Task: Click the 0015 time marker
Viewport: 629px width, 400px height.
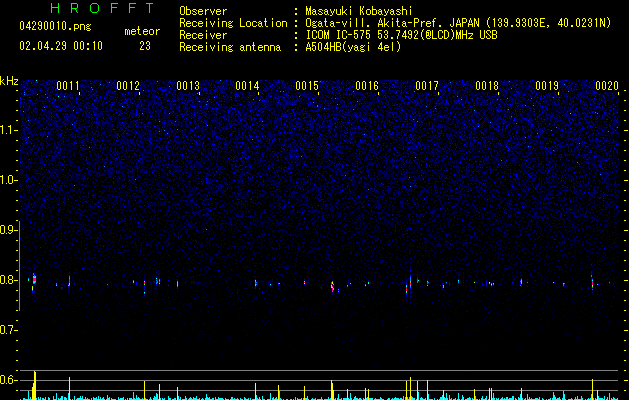Action: click(x=307, y=86)
